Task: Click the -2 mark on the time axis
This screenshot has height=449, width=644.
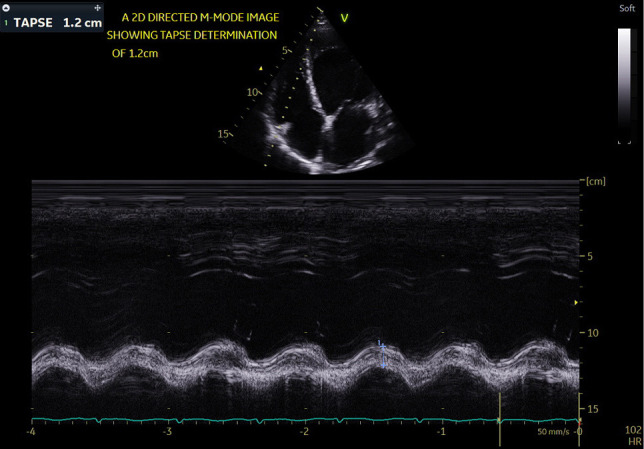Action: pos(304,432)
